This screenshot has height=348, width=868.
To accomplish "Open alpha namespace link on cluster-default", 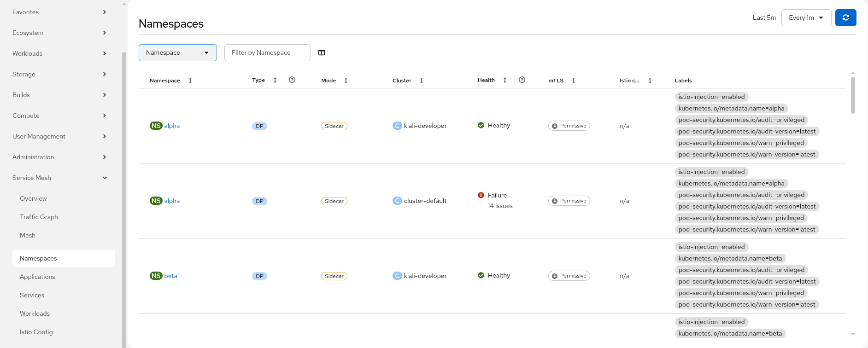I will coord(172,201).
